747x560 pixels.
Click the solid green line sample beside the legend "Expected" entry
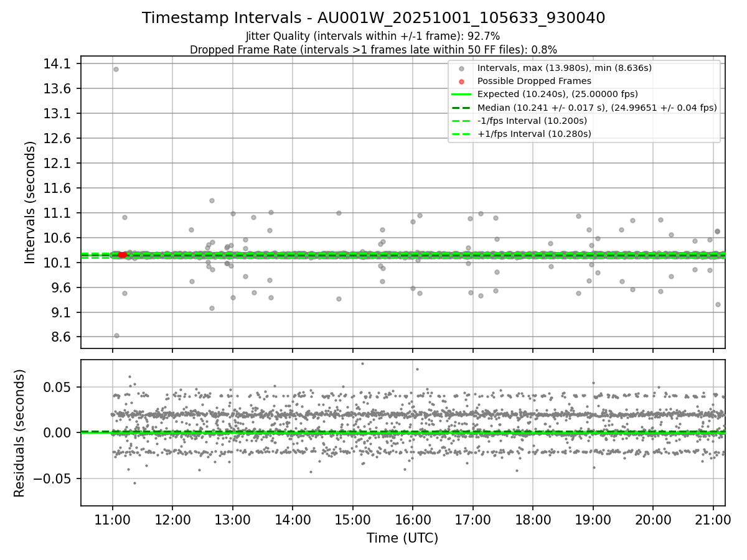[461, 95]
